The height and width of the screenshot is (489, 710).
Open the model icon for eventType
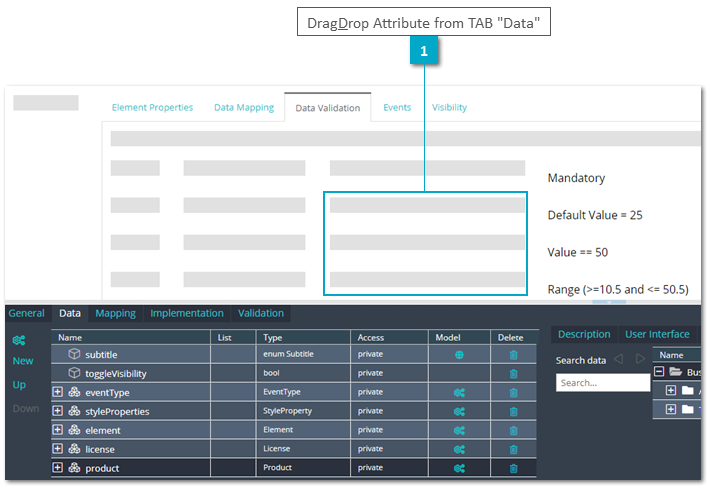coord(459,393)
